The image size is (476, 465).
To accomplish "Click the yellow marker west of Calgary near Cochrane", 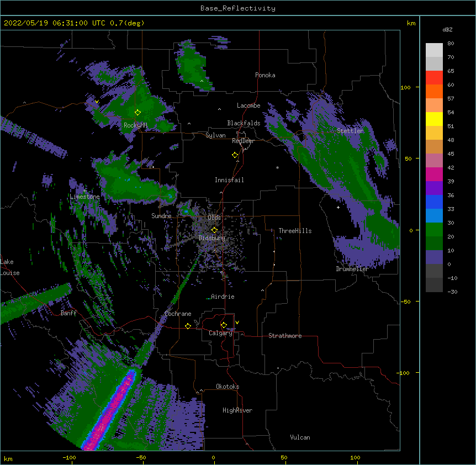I will (x=188, y=326).
